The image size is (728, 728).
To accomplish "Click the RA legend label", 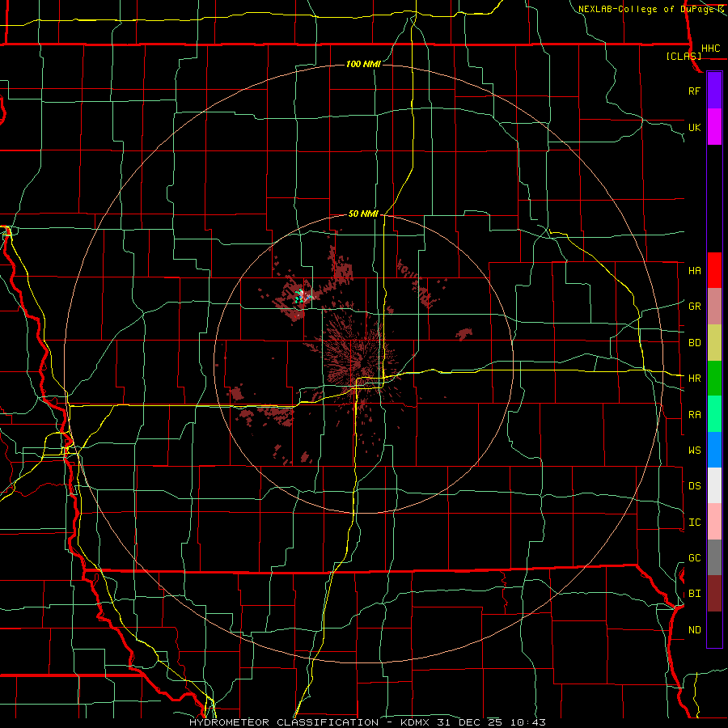I will (695, 415).
